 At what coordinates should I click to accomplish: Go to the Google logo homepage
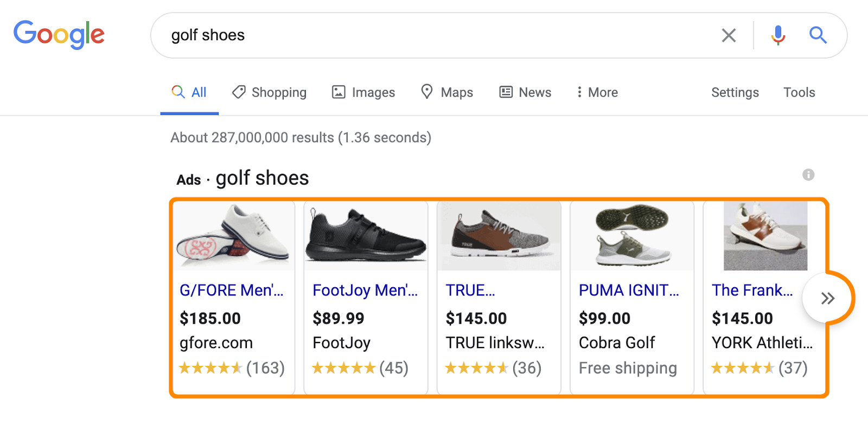pyautogui.click(x=59, y=34)
